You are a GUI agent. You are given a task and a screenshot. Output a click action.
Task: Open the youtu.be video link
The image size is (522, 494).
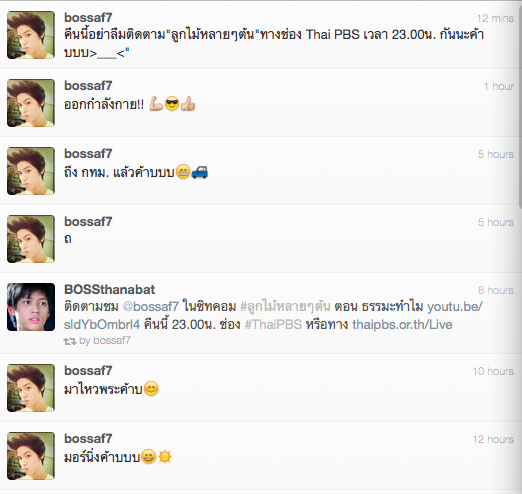click(x=273, y=315)
